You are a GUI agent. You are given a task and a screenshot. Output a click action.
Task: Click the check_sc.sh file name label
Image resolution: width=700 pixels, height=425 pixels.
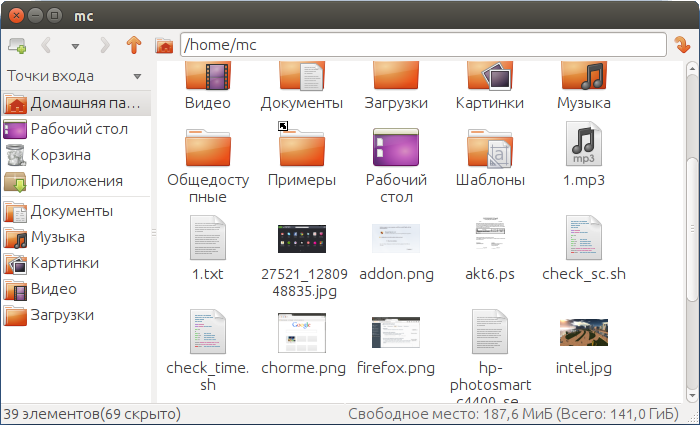pos(584,274)
